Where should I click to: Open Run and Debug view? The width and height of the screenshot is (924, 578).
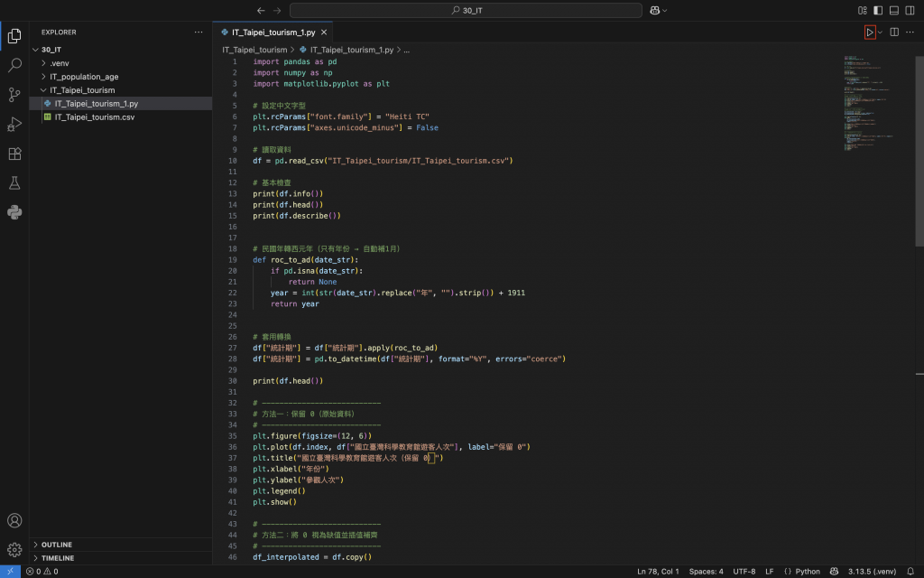[x=14, y=125]
